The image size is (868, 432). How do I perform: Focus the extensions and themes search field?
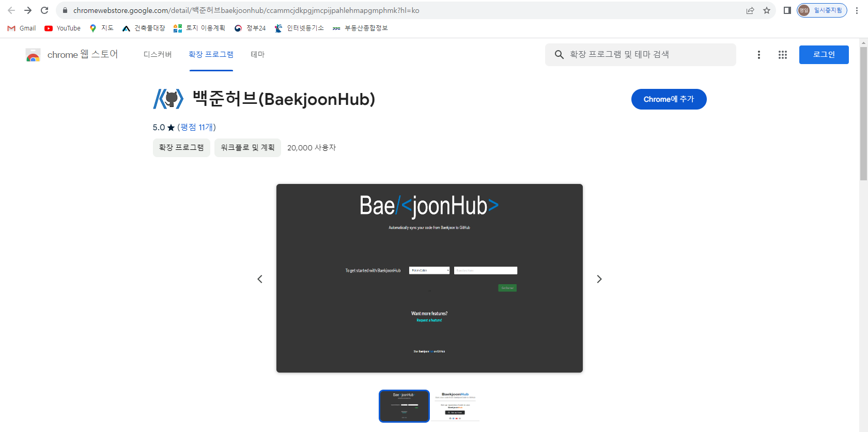point(641,55)
